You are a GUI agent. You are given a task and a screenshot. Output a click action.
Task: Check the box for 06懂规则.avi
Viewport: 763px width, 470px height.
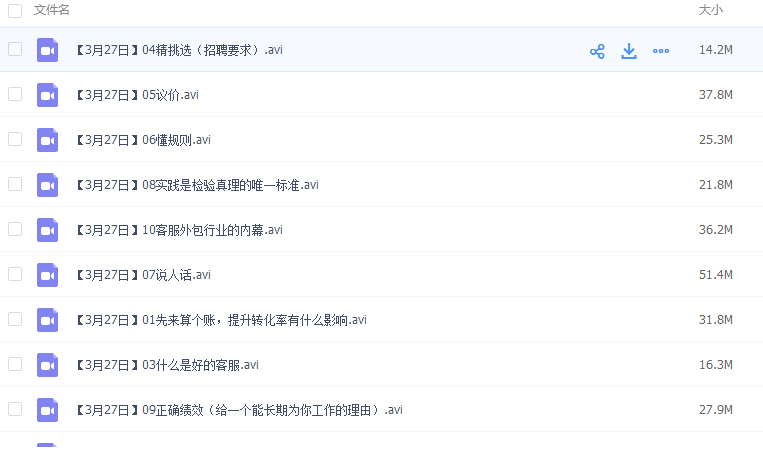coord(15,139)
